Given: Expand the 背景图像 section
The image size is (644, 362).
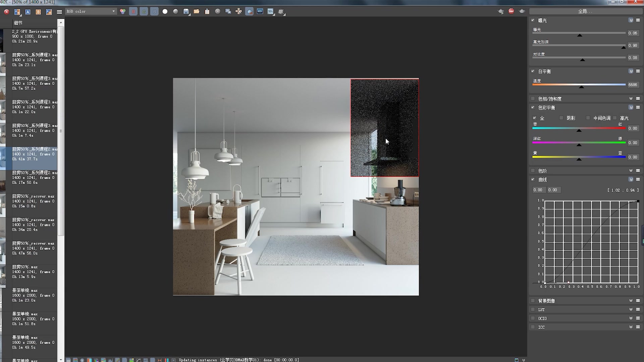Looking at the screenshot, I should point(631,300).
